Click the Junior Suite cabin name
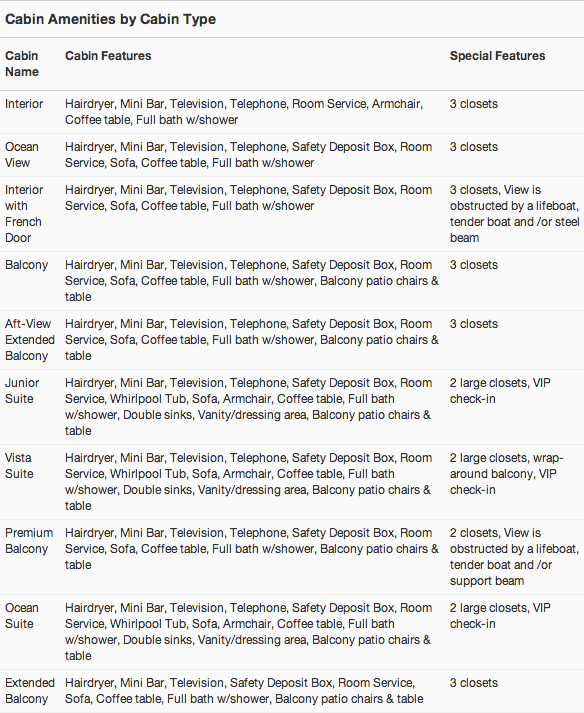The image size is (584, 713). pos(22,391)
